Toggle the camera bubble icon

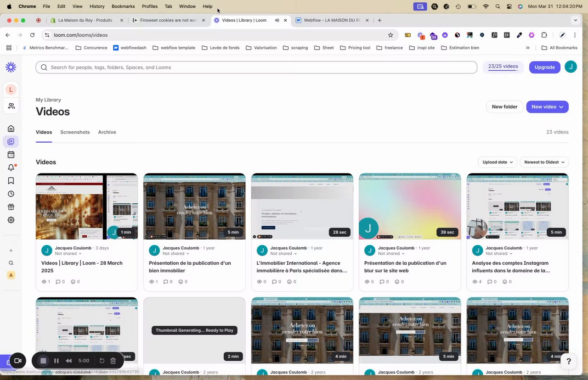[18, 361]
